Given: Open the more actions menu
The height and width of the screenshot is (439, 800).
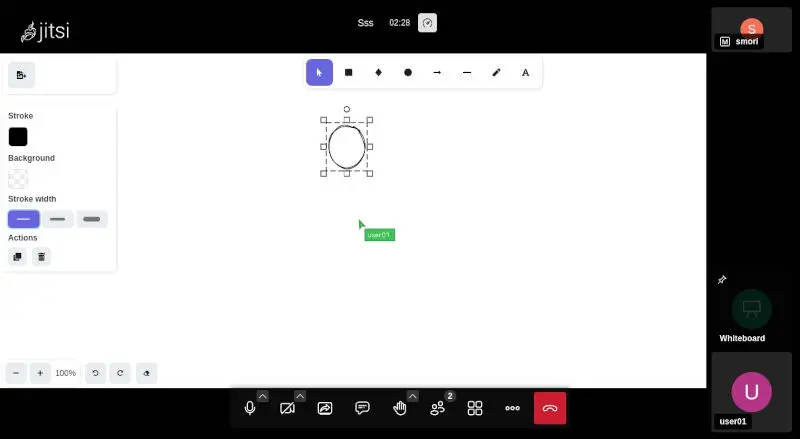Looking at the screenshot, I should (x=512, y=408).
